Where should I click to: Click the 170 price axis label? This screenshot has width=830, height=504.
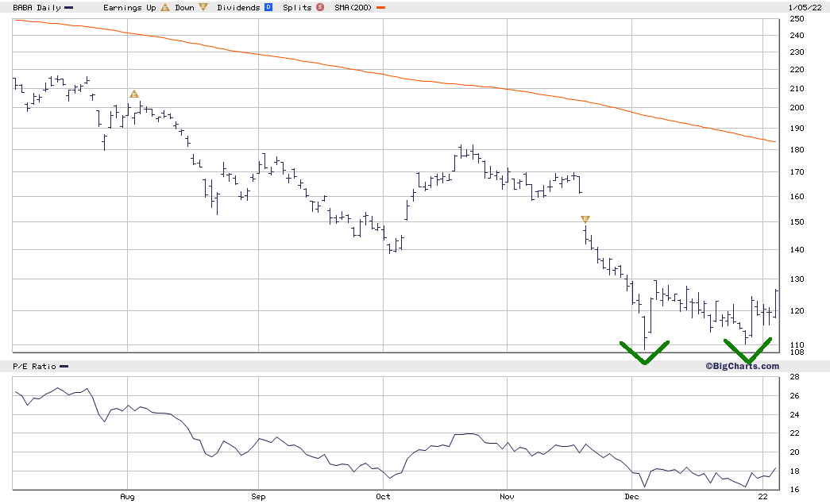coord(797,172)
